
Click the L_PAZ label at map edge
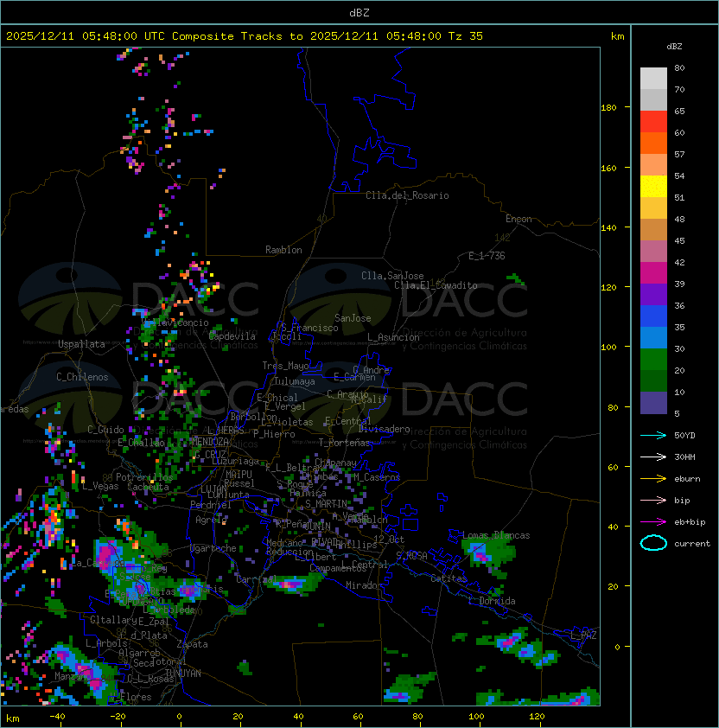click(583, 635)
